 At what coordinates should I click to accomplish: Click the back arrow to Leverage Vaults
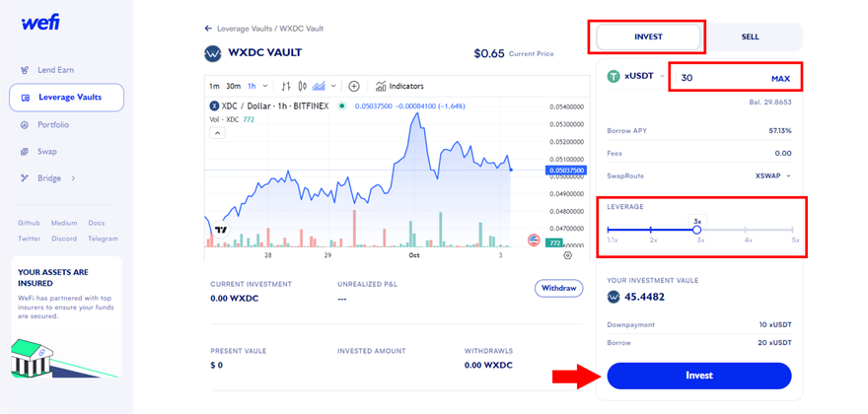coord(208,29)
